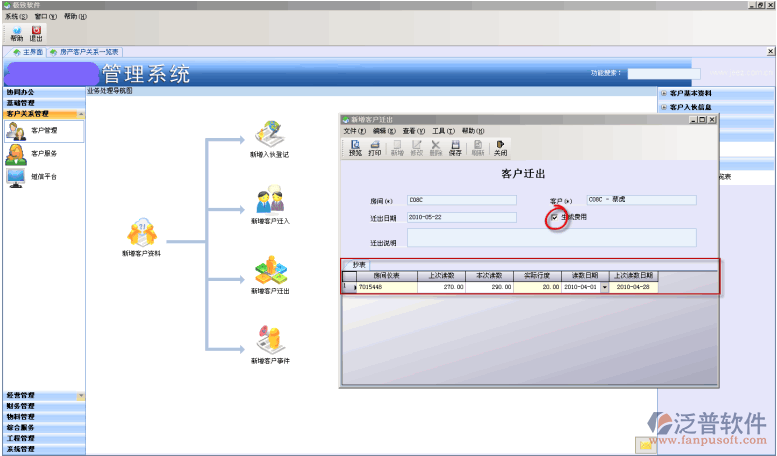Image resolution: width=777 pixels, height=456 pixels.
Task: Open the dialog's 帮助(H) menu
Action: (473, 131)
